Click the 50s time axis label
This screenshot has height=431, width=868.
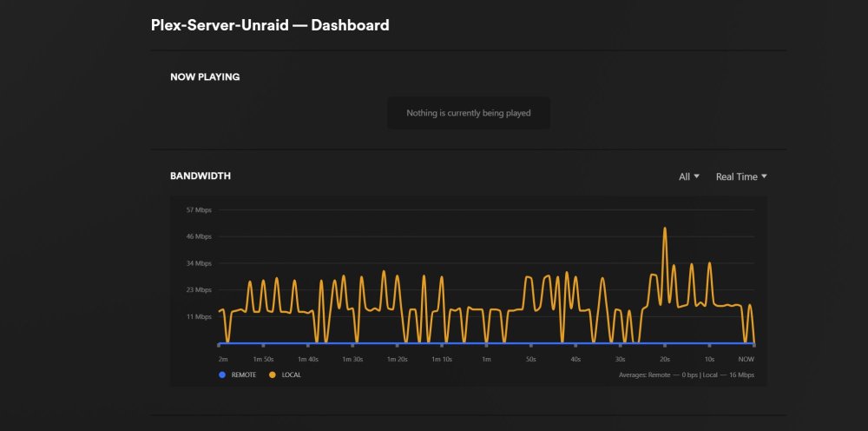coord(531,359)
